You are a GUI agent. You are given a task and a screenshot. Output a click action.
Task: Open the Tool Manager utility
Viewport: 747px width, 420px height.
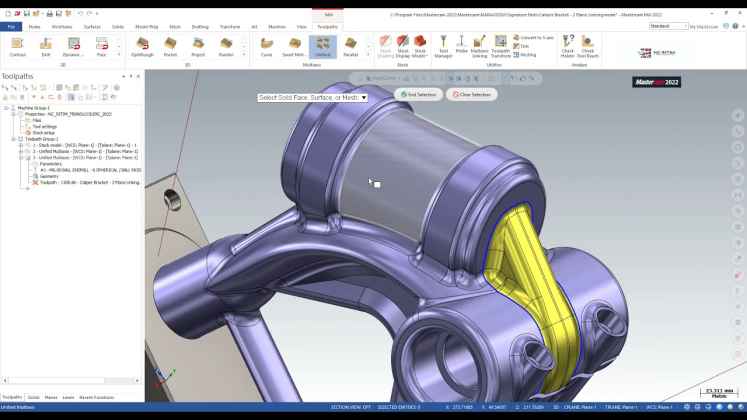pyautogui.click(x=443, y=46)
